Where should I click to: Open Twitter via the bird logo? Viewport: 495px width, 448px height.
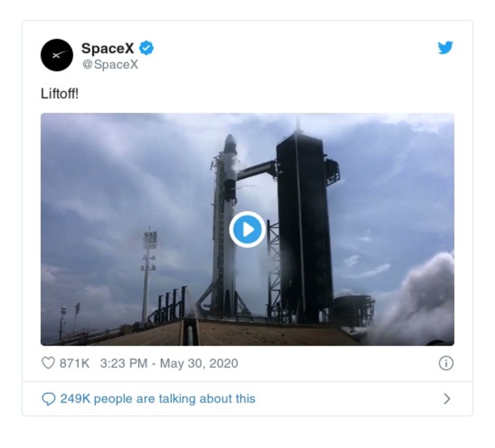tap(445, 48)
